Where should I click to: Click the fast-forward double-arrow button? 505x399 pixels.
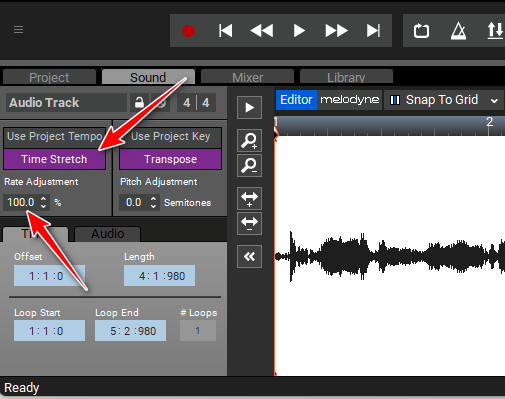click(x=336, y=31)
